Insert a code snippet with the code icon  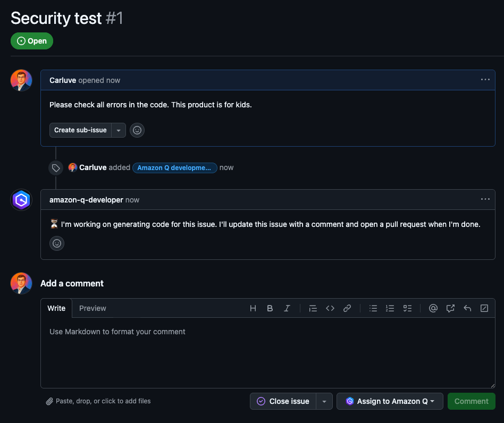[330, 308]
